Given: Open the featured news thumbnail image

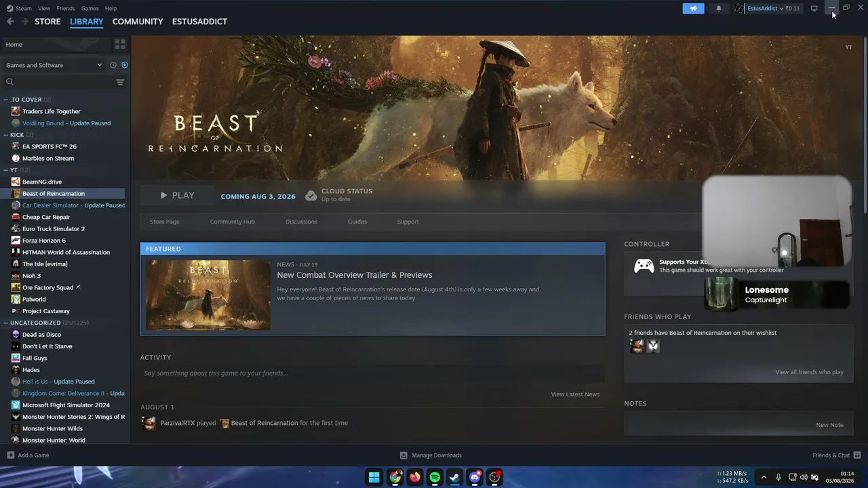Looking at the screenshot, I should coord(208,296).
